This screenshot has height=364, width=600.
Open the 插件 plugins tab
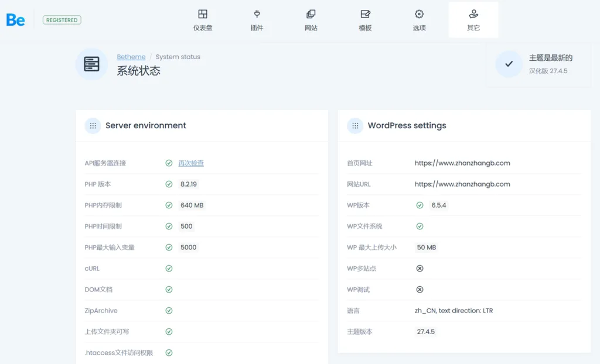coord(257,20)
